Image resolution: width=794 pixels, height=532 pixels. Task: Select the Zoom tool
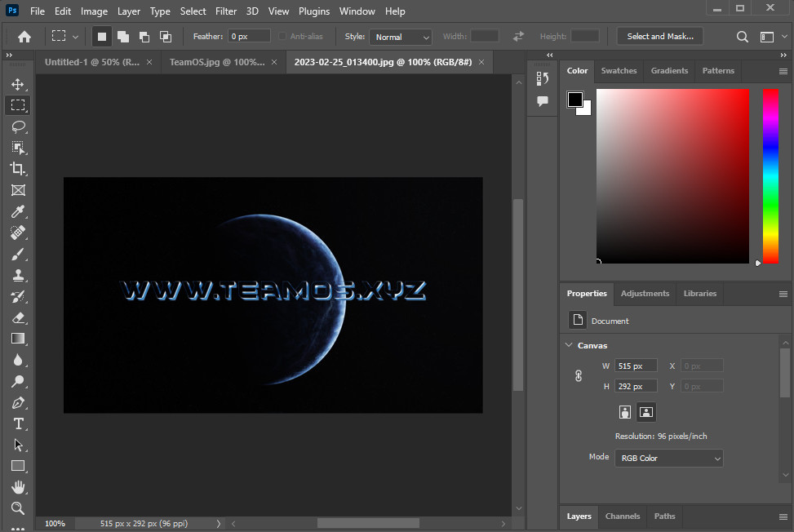(18, 508)
